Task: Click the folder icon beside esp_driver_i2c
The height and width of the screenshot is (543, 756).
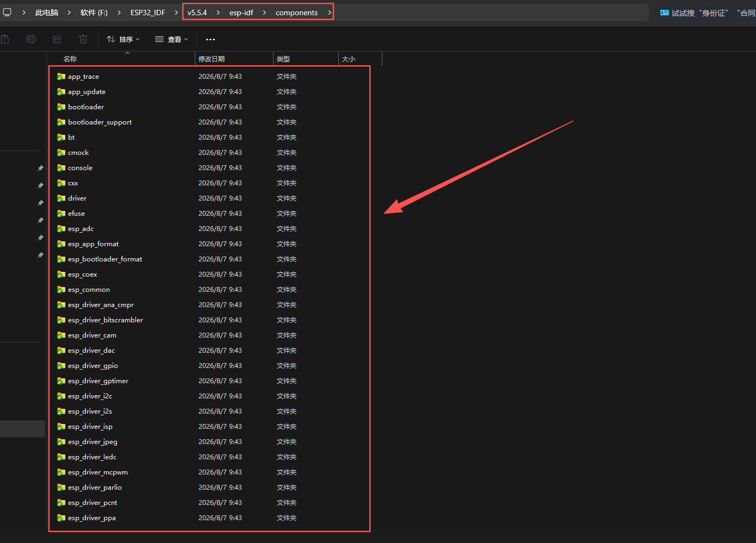Action: click(61, 396)
